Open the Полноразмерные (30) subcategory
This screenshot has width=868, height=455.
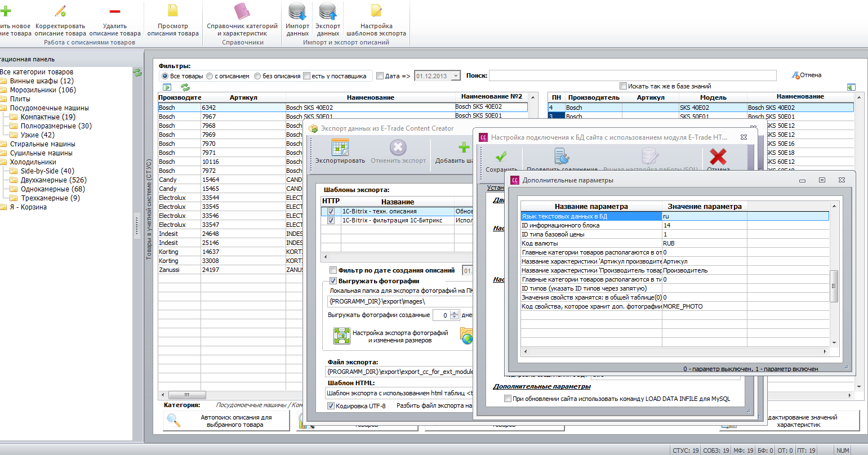56,126
